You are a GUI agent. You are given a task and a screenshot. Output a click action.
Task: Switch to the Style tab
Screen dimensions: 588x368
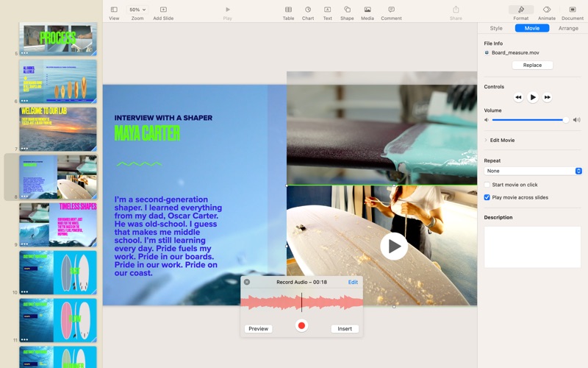[496, 28]
